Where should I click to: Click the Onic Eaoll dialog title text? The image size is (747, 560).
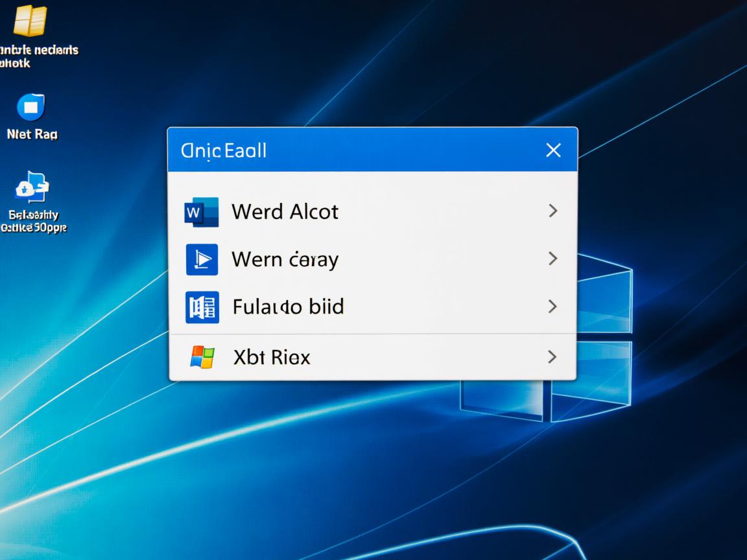click(224, 151)
